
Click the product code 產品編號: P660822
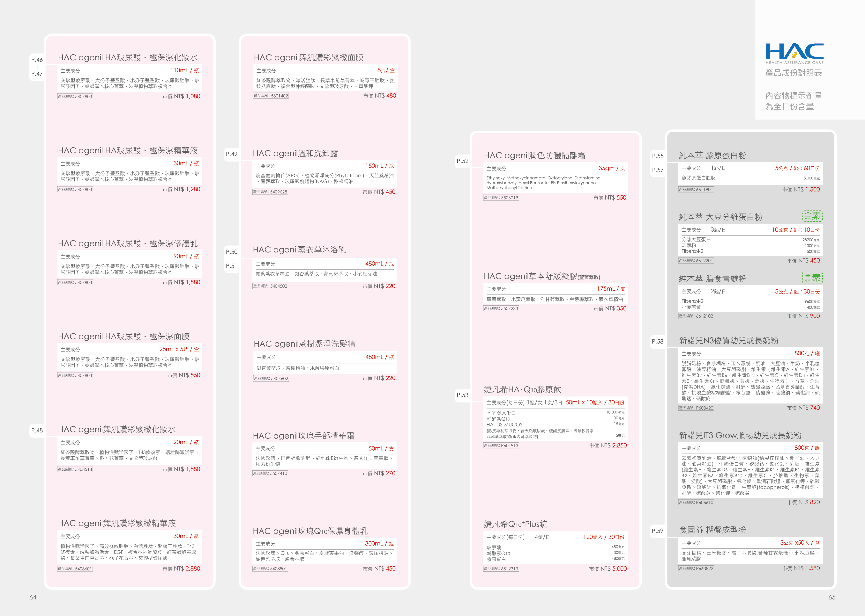coord(696,569)
